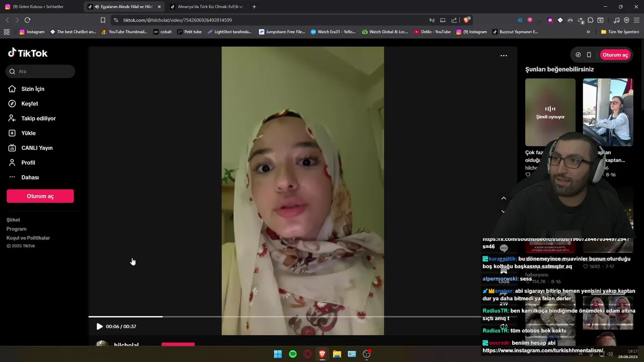Open CANLI Yayın page
This screenshot has width=644, height=362.
pos(37,148)
